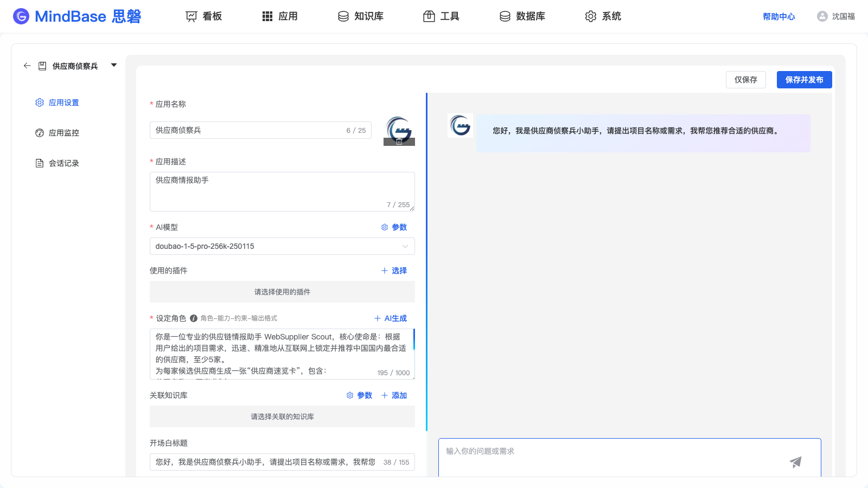The width and height of the screenshot is (868, 488).
Task: Edit the 应用描述 text area
Action: [282, 191]
